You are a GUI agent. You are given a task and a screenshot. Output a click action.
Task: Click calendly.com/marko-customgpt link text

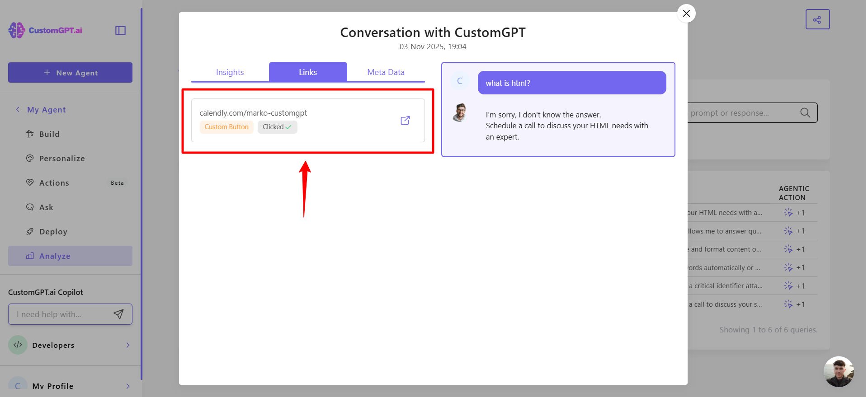[253, 113]
